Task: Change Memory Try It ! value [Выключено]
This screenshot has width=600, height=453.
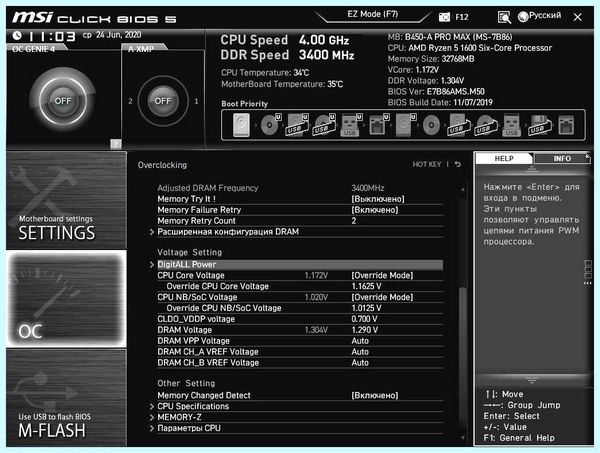Action: [378, 199]
